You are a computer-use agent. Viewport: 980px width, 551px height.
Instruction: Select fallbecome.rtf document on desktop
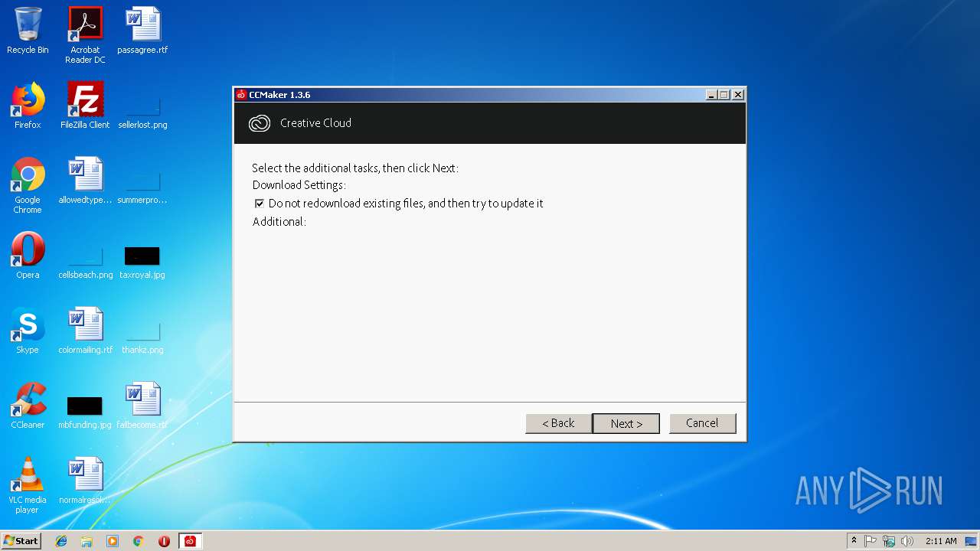[x=142, y=406]
